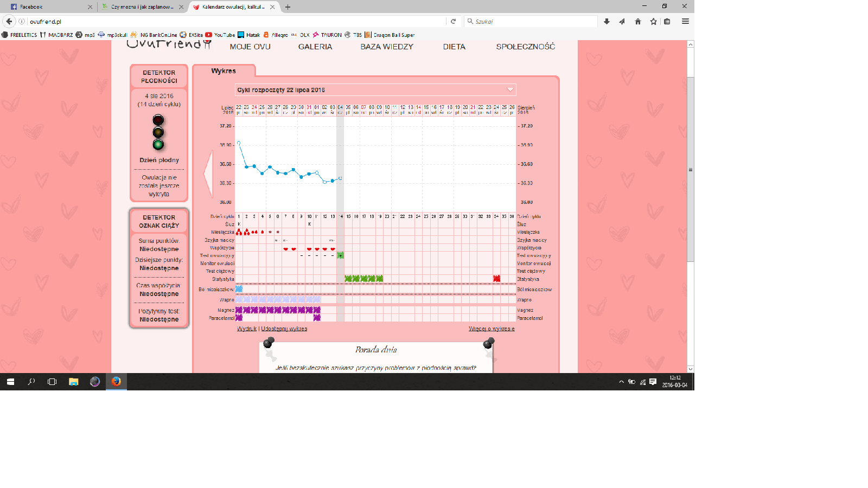Click the paper plane send icon
Viewport: 868px width, 488px height.
[622, 21]
